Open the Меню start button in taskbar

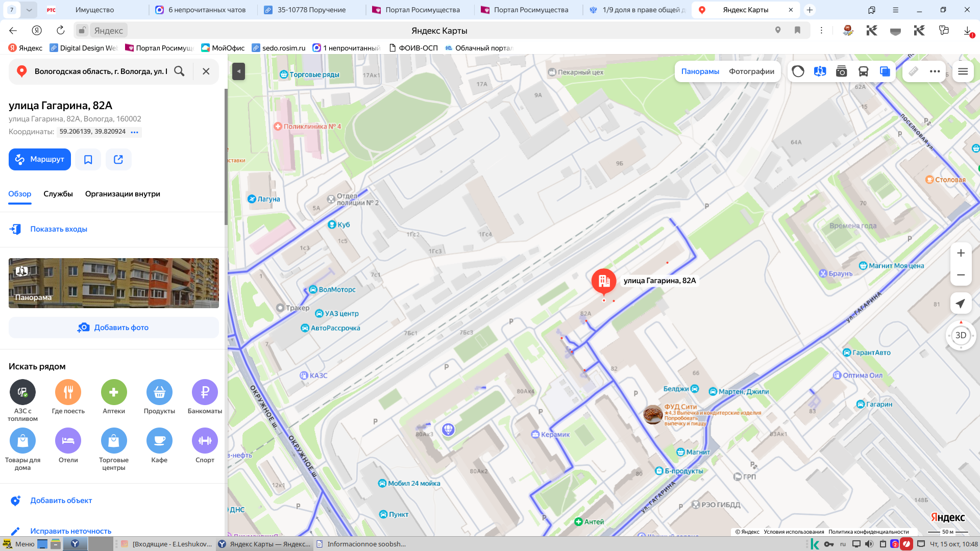(x=18, y=544)
